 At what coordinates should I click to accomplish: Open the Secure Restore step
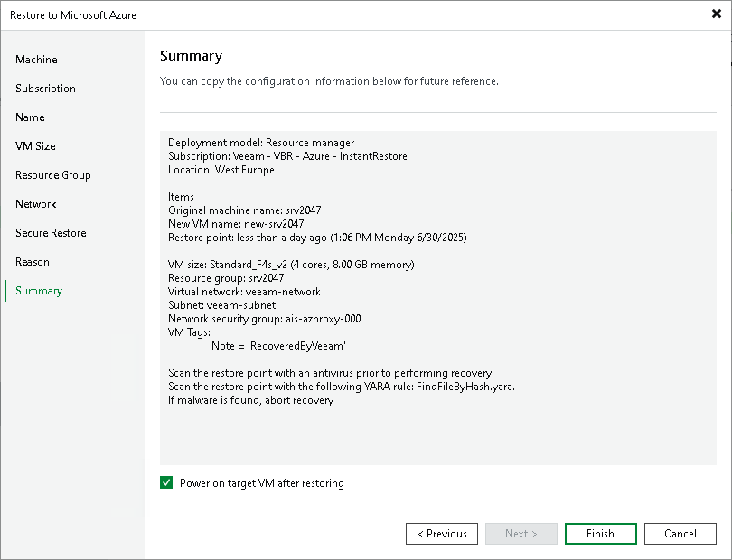point(51,233)
